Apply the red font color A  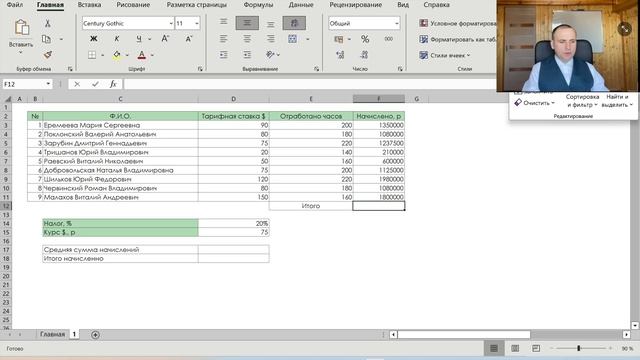[142, 55]
